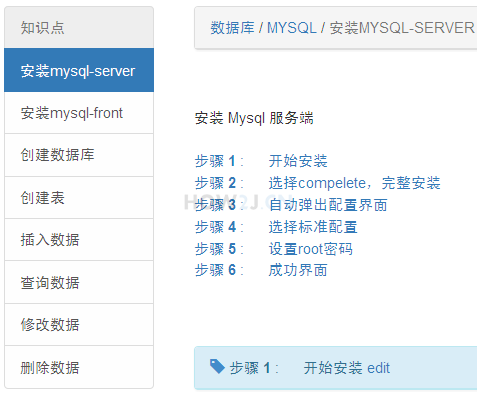Click the 安装MYSQL-SERVER breadcrumb

click(x=402, y=28)
